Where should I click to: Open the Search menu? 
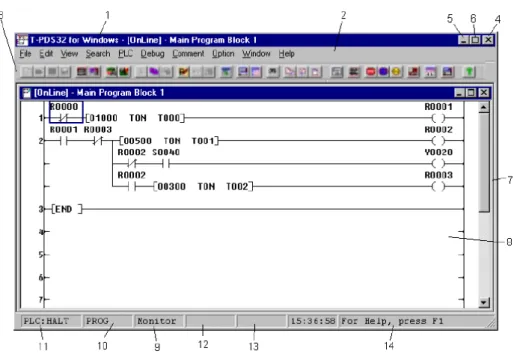(98, 54)
